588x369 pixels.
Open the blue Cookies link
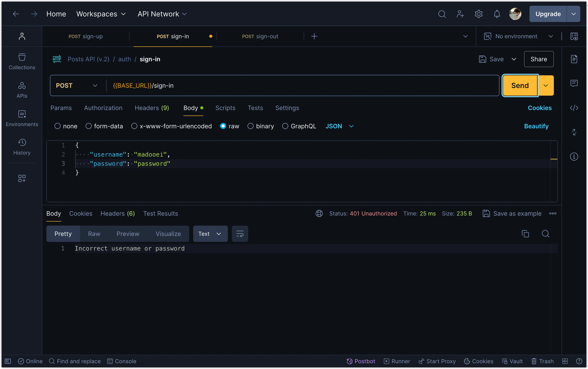[539, 108]
